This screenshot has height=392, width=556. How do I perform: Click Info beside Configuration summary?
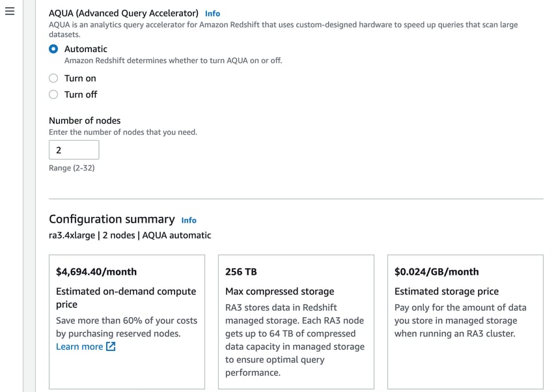click(189, 220)
